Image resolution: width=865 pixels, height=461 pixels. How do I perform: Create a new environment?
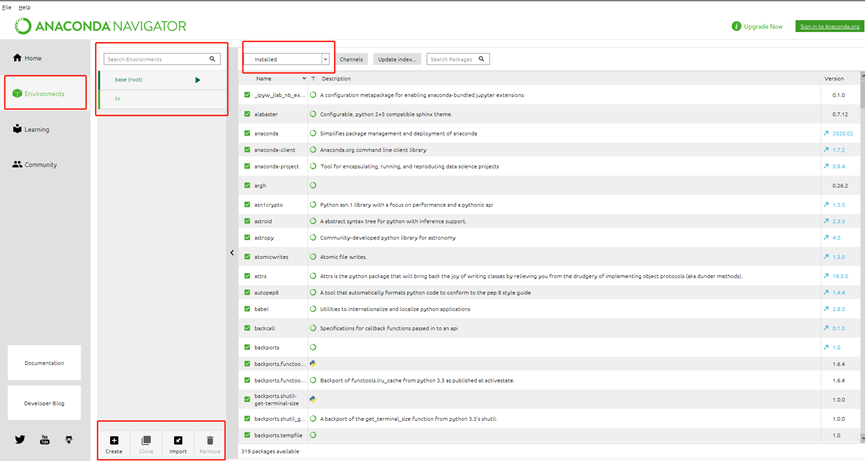click(114, 444)
